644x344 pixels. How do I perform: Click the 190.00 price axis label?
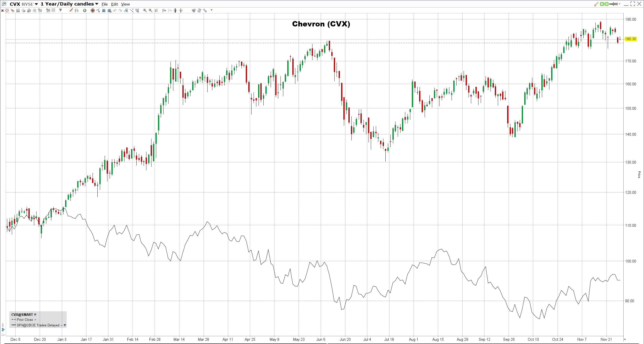pyautogui.click(x=631, y=19)
